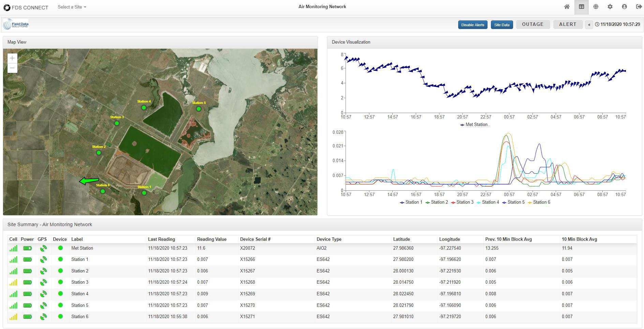Zoom in using the map plus control
This screenshot has height=329, width=644.
tap(12, 58)
